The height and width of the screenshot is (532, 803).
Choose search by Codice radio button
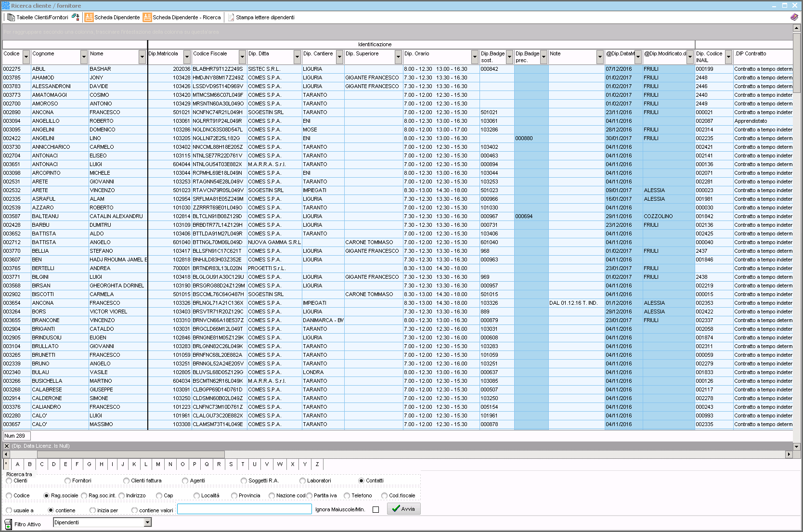(9, 495)
